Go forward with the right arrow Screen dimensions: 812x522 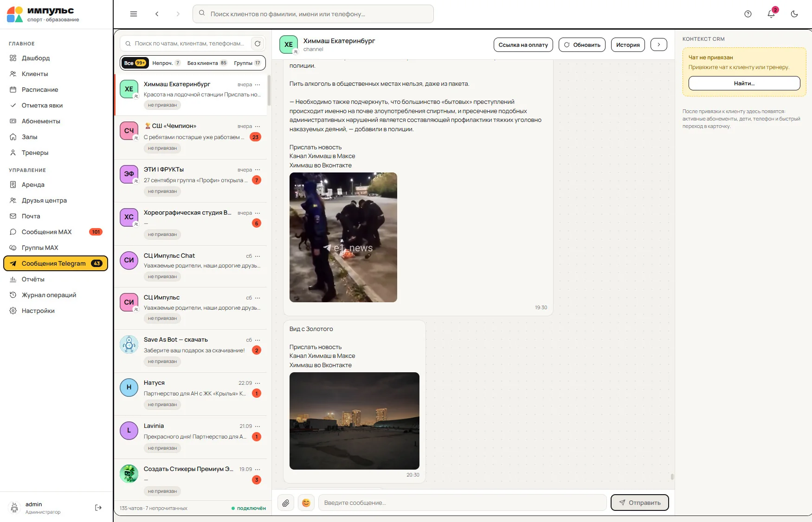click(x=178, y=14)
